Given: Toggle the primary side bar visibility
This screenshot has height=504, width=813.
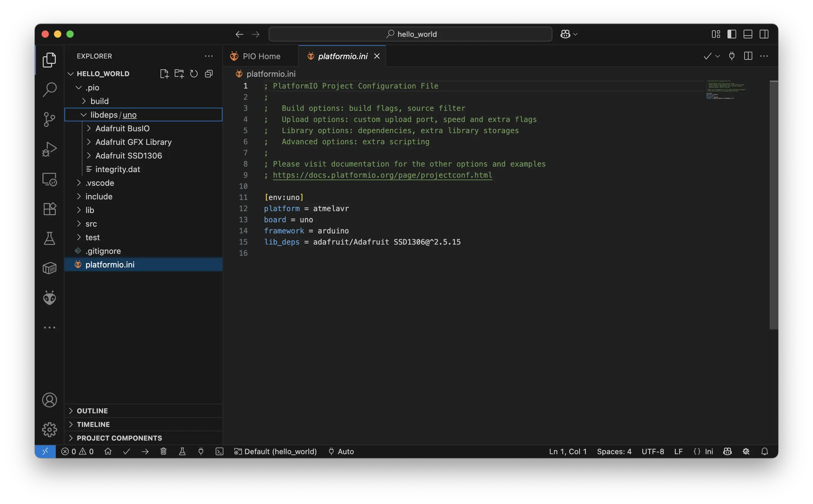Looking at the screenshot, I should pyautogui.click(x=732, y=34).
